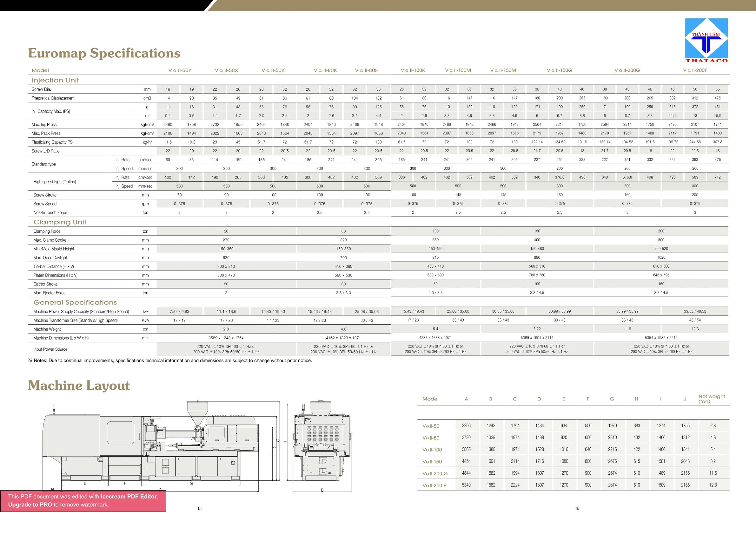Click the Thành Tâm THATACO logo
Screen dimensions: 756x534
click(x=706, y=40)
